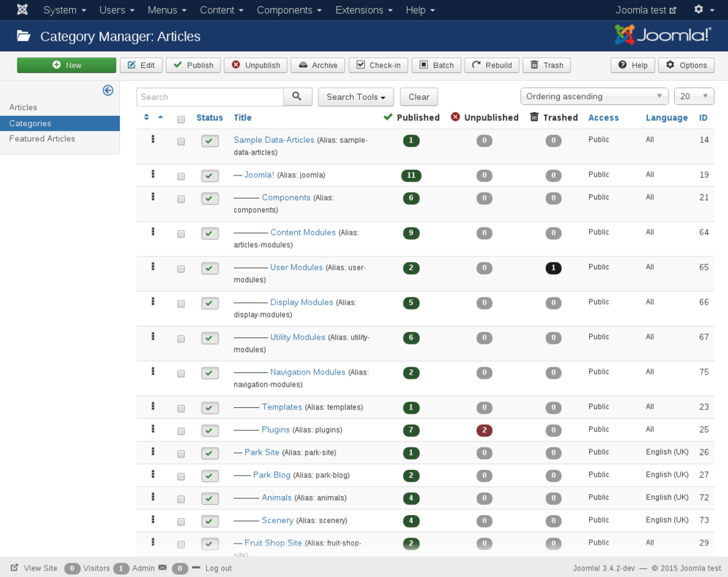Click the Archive toolbar button

(x=317, y=66)
